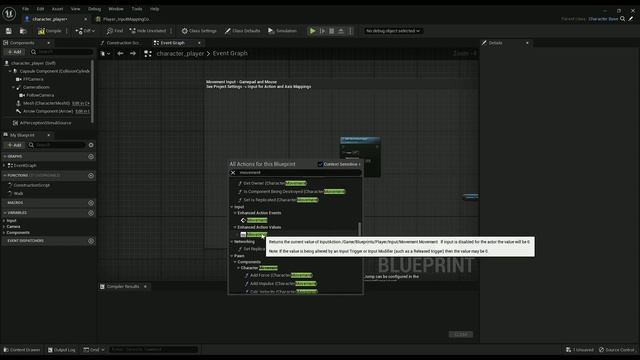Click the Stop playback button
The height and width of the screenshot is (360, 640).
[x=332, y=31]
